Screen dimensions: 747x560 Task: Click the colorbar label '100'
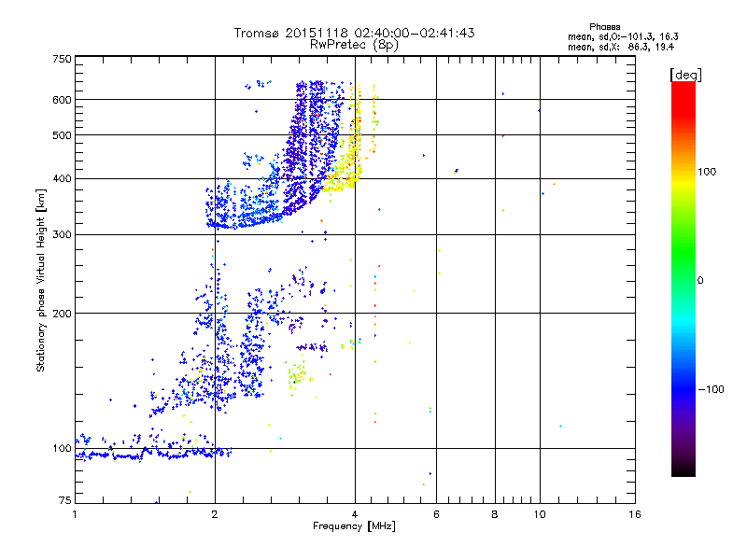coord(707,172)
